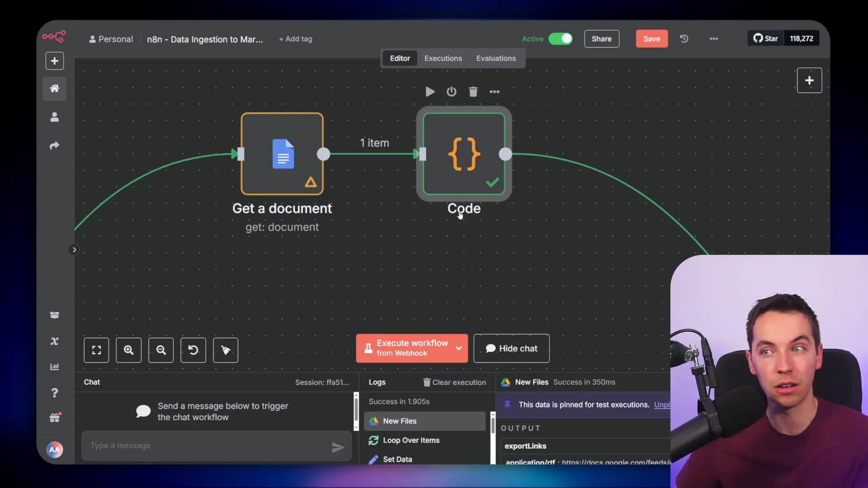Open the personal user icon in sidebar
Viewport: 868px width, 488px height.
54,117
